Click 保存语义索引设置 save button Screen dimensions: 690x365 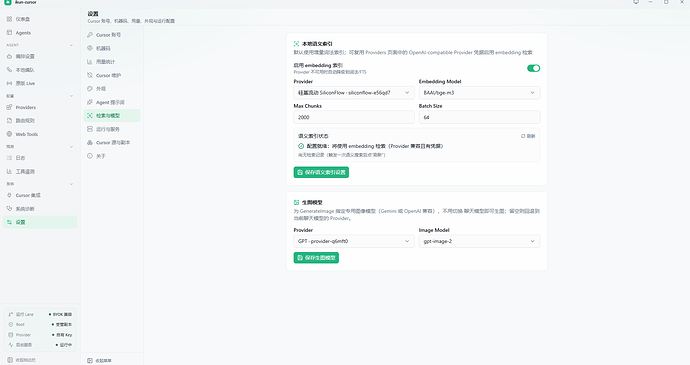click(321, 172)
